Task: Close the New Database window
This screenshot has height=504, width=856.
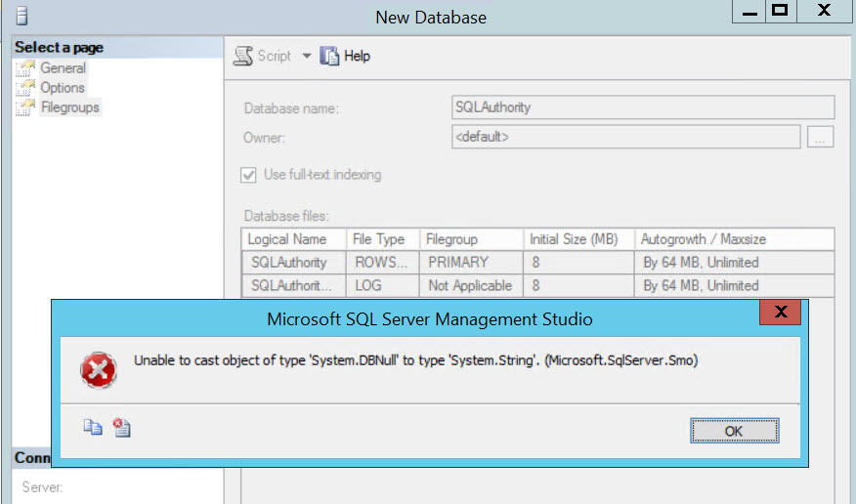Action: click(x=824, y=12)
